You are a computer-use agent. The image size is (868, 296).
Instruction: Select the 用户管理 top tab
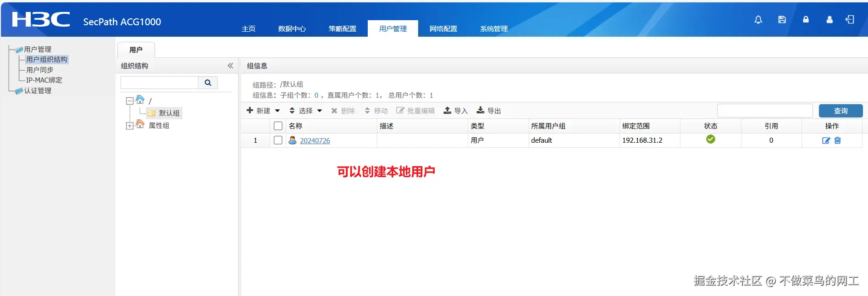click(x=393, y=28)
